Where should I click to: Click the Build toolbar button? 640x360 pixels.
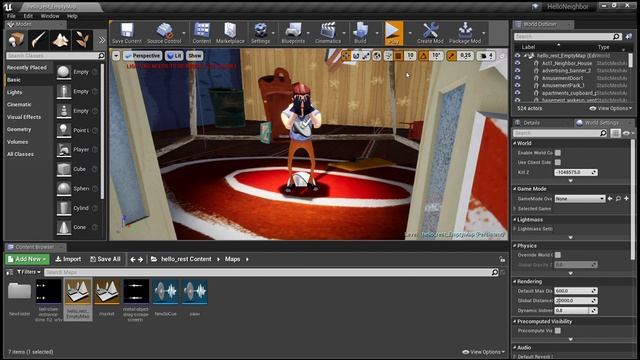(x=360, y=33)
